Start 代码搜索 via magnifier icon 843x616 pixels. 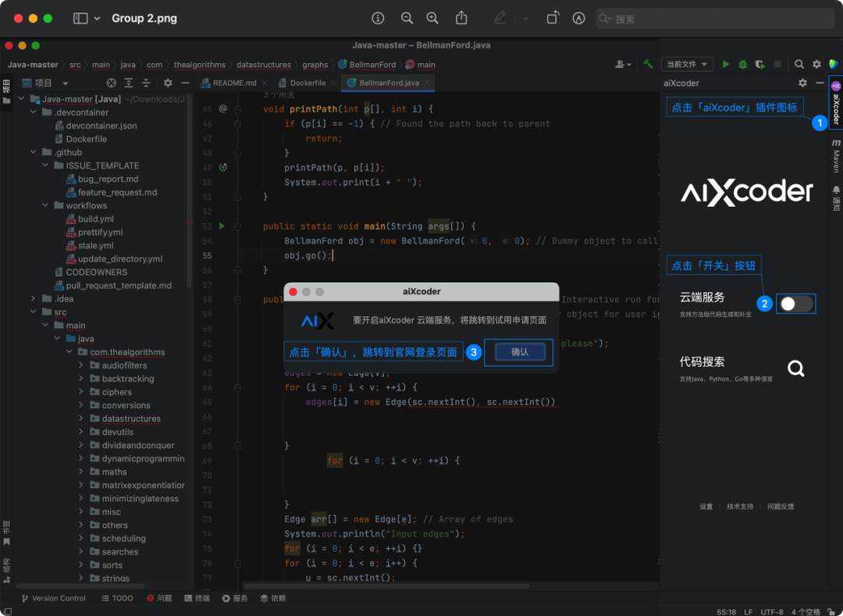[x=795, y=368]
